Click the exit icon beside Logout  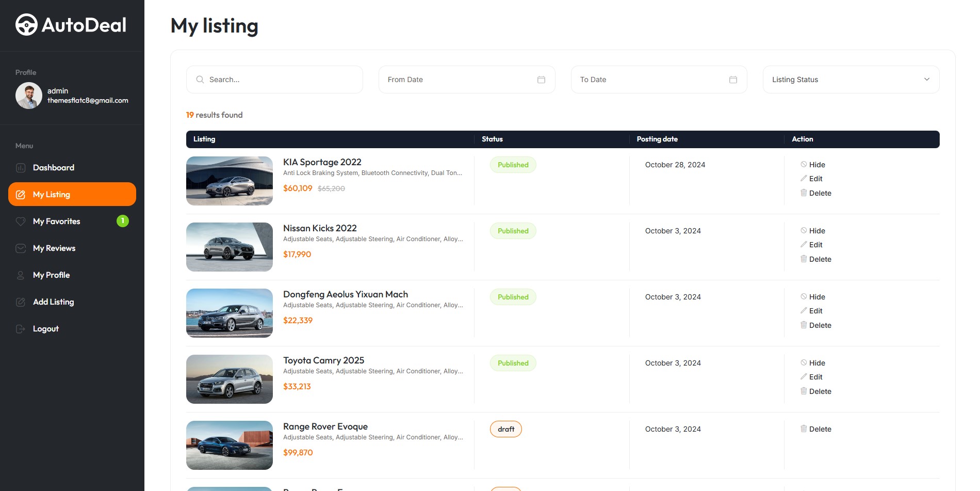tap(21, 329)
